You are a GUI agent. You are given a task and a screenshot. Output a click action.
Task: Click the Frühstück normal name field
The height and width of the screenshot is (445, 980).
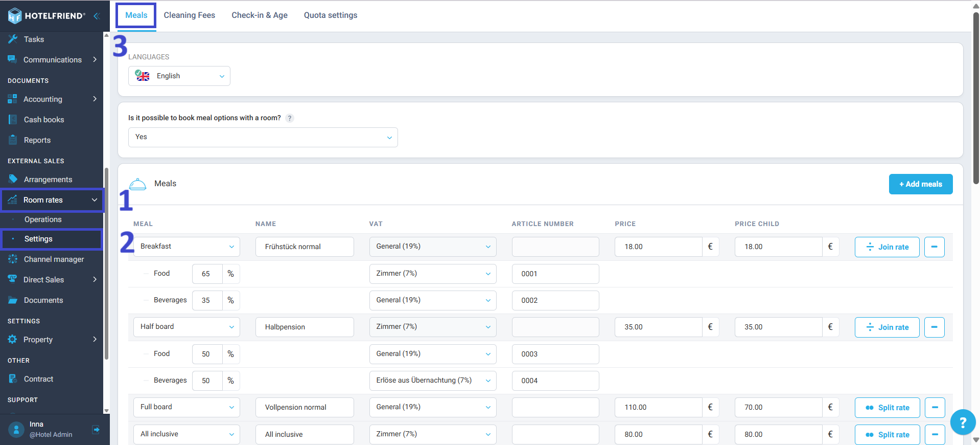tap(304, 247)
